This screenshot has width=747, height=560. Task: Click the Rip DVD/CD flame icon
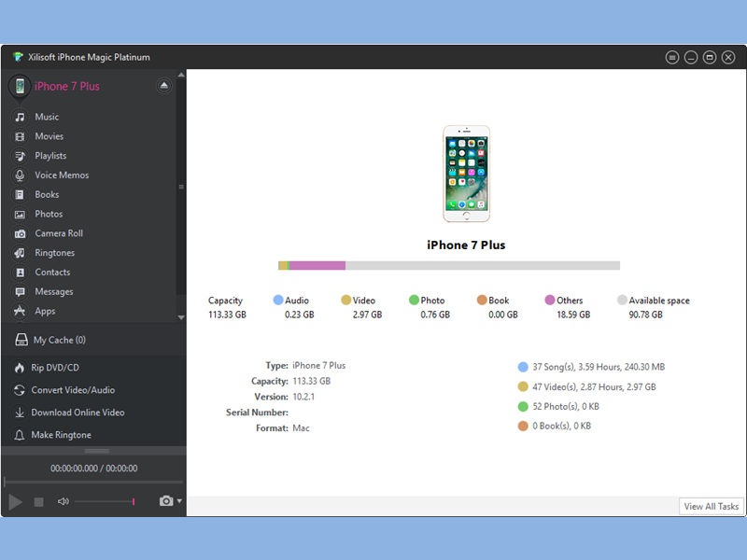pyautogui.click(x=19, y=368)
